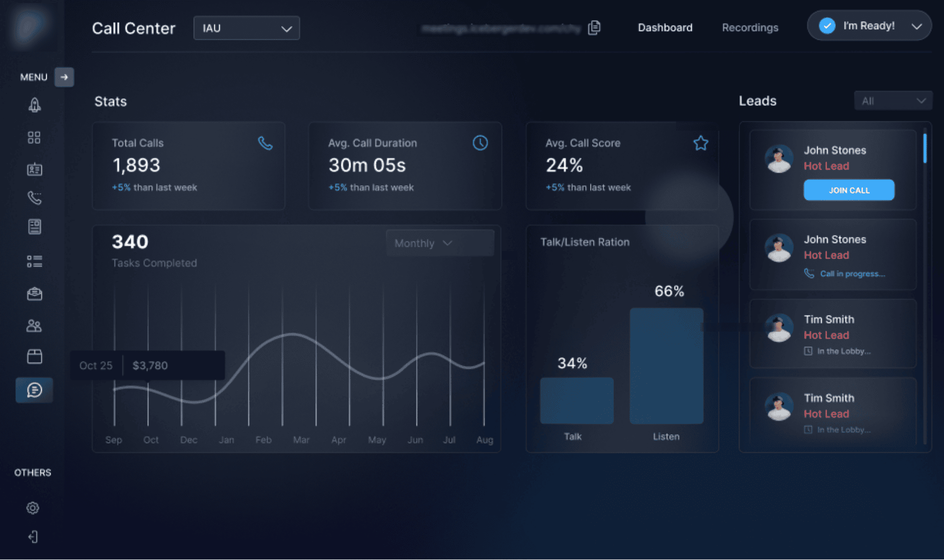The height and width of the screenshot is (560, 944).
Task: Copy meeting link with clipboard icon
Action: click(x=594, y=28)
